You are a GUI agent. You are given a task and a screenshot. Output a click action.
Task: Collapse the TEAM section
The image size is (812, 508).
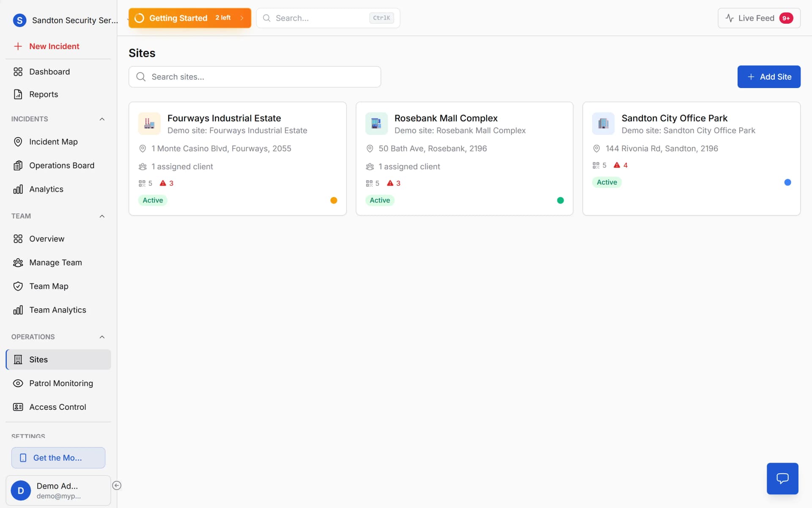point(101,216)
